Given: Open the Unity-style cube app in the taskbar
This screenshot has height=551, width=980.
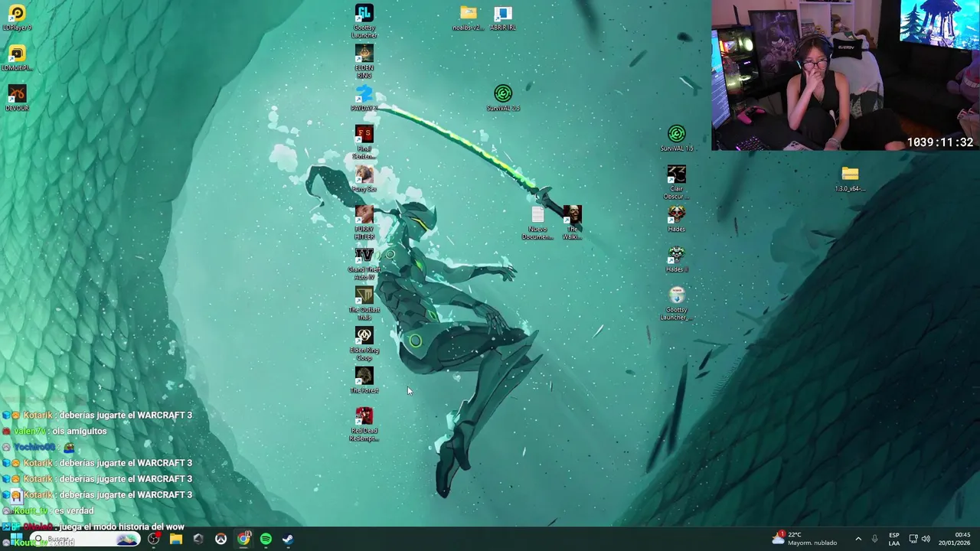Looking at the screenshot, I should tap(198, 540).
